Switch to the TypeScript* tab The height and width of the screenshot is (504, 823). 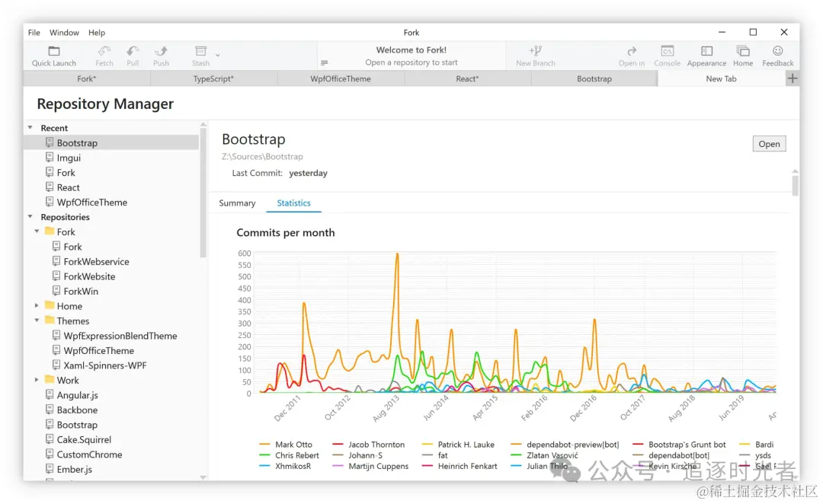pyautogui.click(x=213, y=78)
